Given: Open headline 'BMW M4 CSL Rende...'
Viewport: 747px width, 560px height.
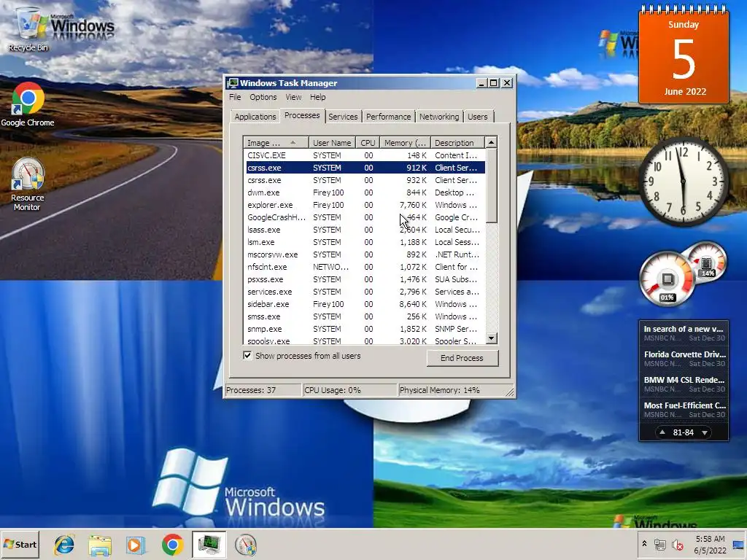Looking at the screenshot, I should 684,380.
